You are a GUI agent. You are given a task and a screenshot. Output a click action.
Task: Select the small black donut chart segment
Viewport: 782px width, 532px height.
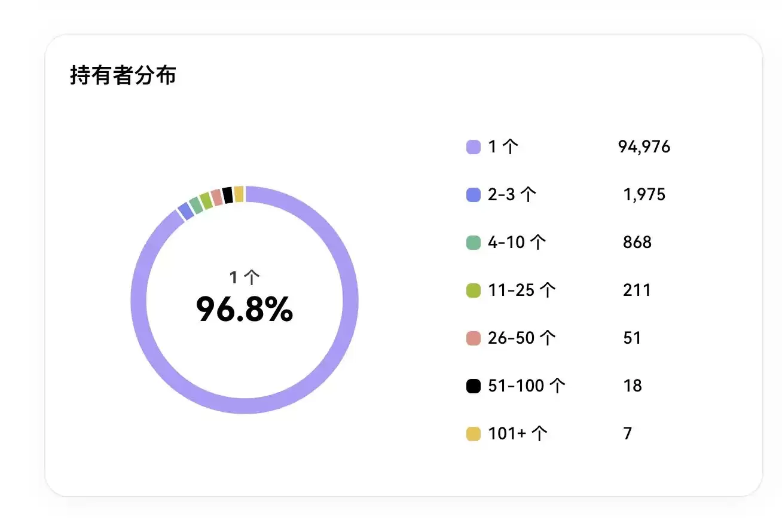(x=227, y=195)
